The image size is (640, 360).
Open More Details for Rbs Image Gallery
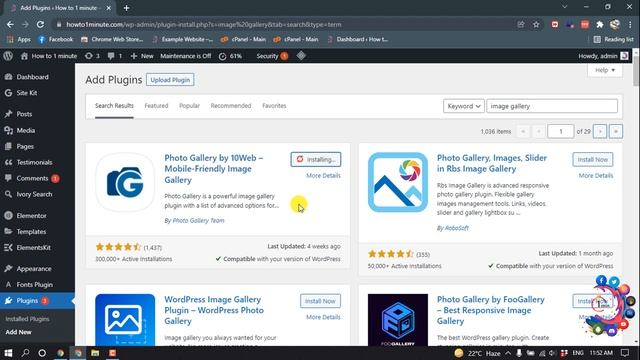click(x=596, y=176)
